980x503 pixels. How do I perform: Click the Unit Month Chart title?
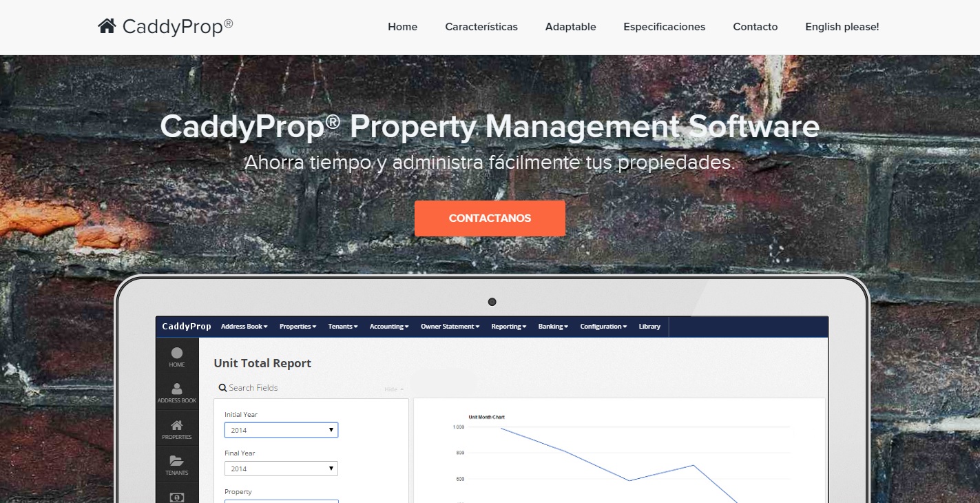[487, 417]
